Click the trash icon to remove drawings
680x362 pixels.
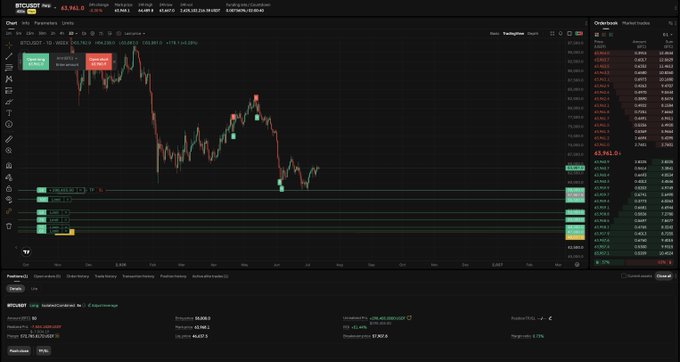pyautogui.click(x=9, y=226)
